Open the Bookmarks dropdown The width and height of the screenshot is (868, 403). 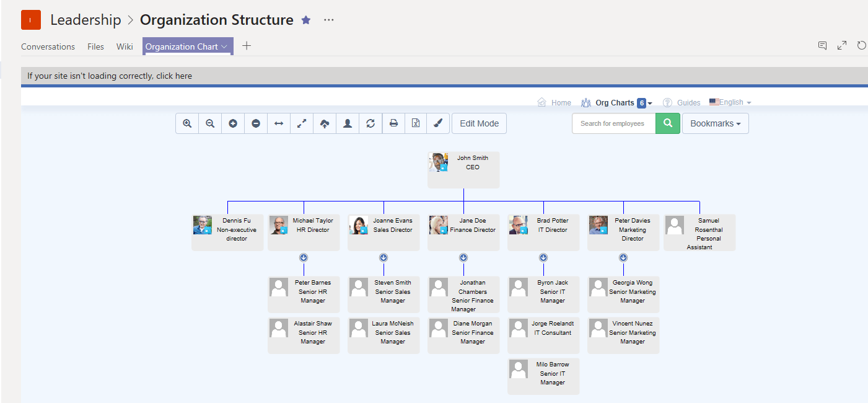[x=715, y=123]
